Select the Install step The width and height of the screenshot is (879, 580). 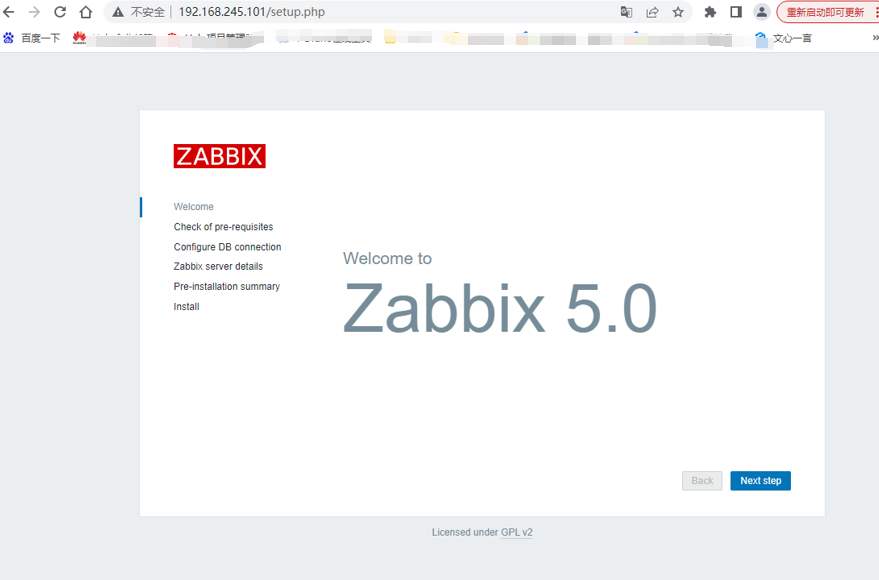tap(186, 307)
